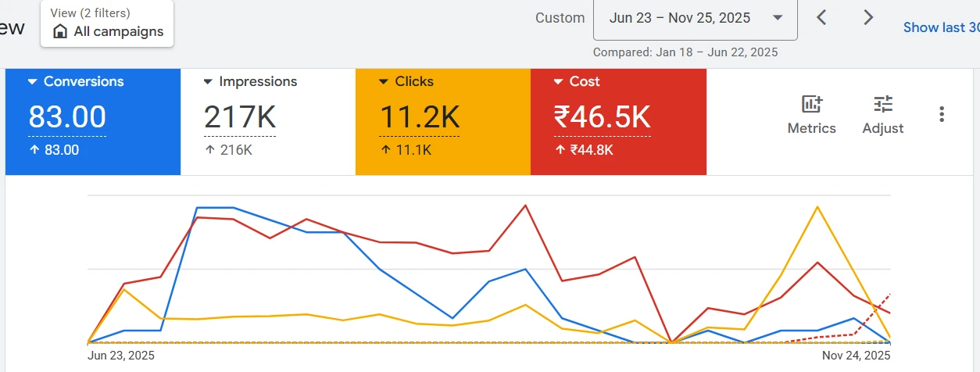This screenshot has height=372, width=980.
Task: Click the red cost line highest peak
Action: tap(525, 205)
